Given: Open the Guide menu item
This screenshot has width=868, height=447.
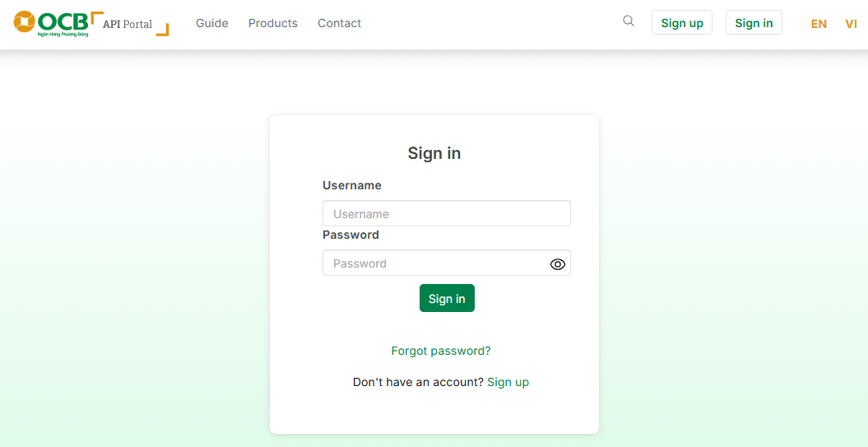Looking at the screenshot, I should pos(211,23).
